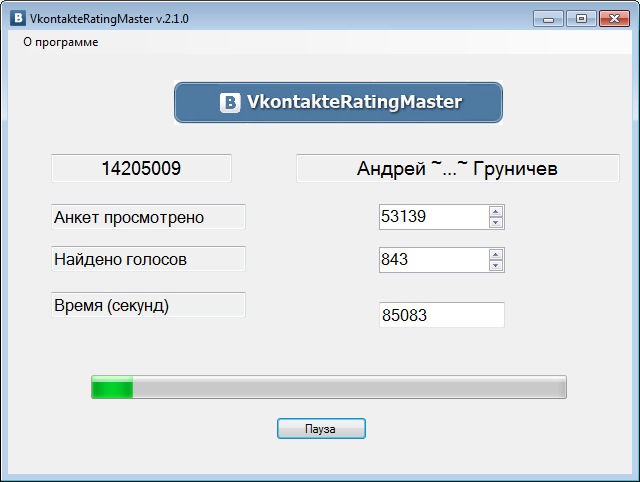This screenshot has height=482, width=640.
Task: Click the green progress bar
Action: click(x=329, y=387)
